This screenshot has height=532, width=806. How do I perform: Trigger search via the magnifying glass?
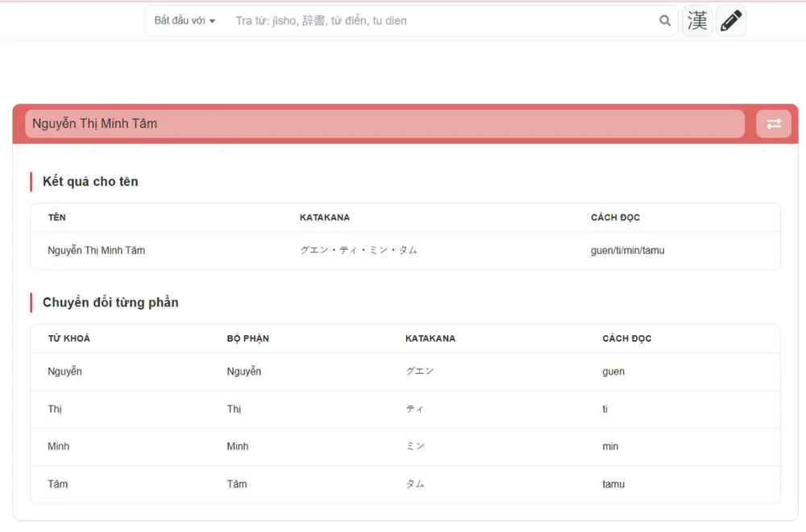pos(664,21)
